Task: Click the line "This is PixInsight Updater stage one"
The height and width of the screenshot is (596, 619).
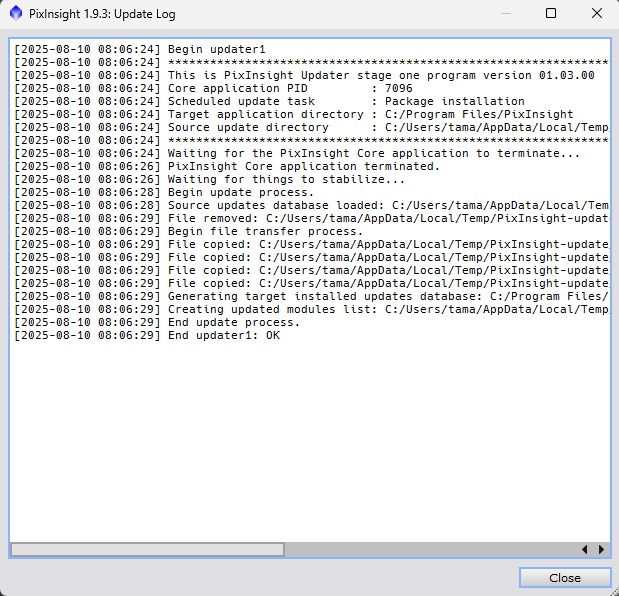Action: pos(304,75)
